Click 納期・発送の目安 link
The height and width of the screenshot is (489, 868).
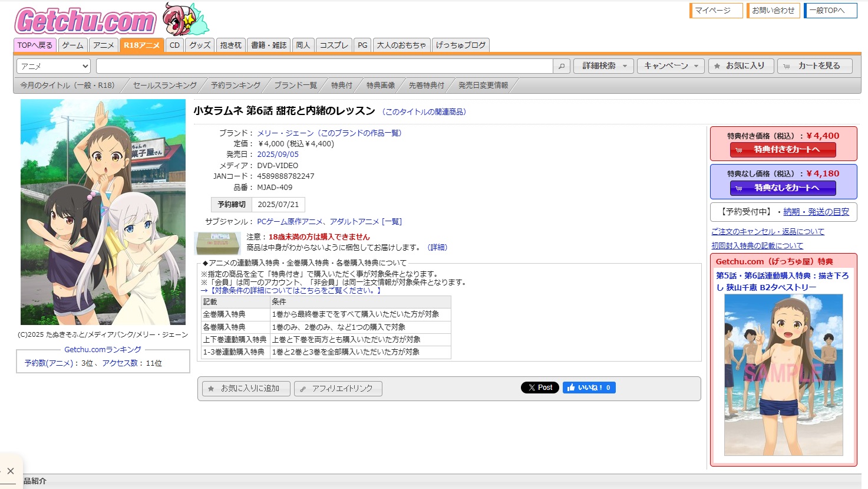coord(816,212)
